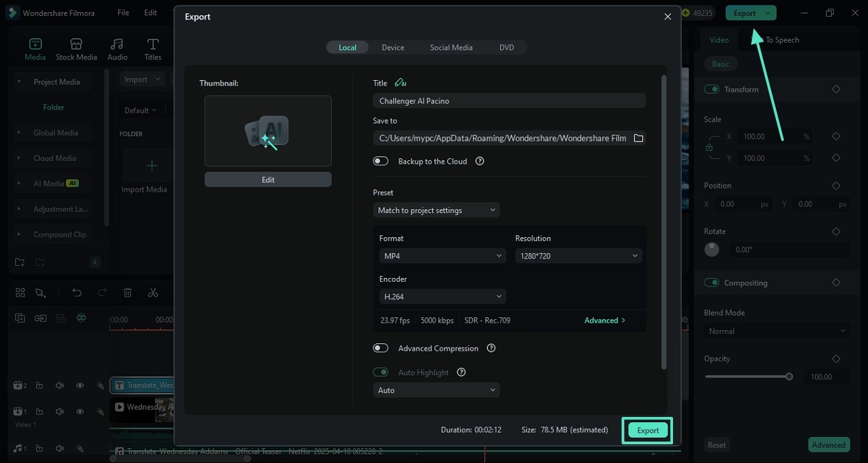868x463 pixels.
Task: Toggle Transform switch in properties panel
Action: (x=712, y=90)
